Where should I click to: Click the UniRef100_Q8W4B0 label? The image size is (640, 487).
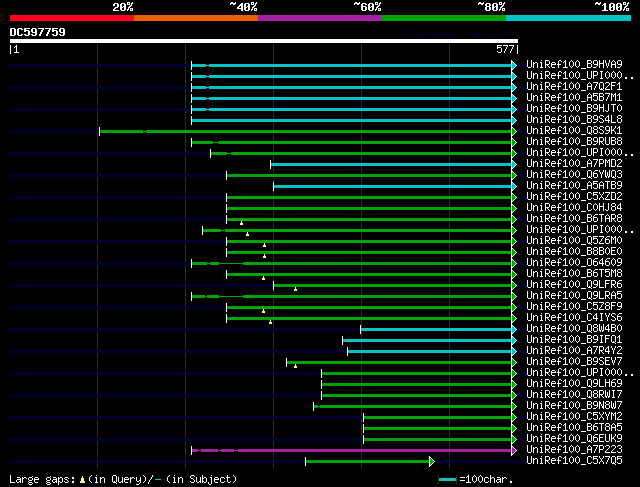[574, 329]
